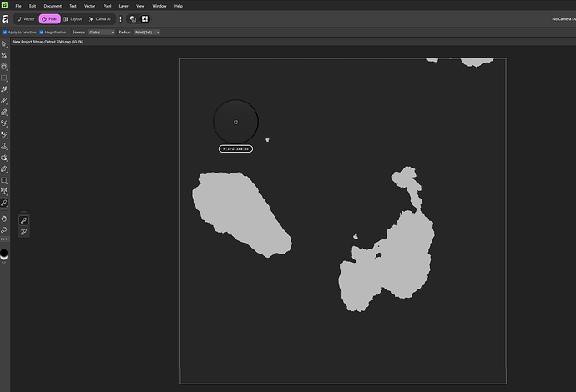Viewport: 576px width, 392px height.
Task: Open the Source dropdown set to Global
Action: click(100, 32)
